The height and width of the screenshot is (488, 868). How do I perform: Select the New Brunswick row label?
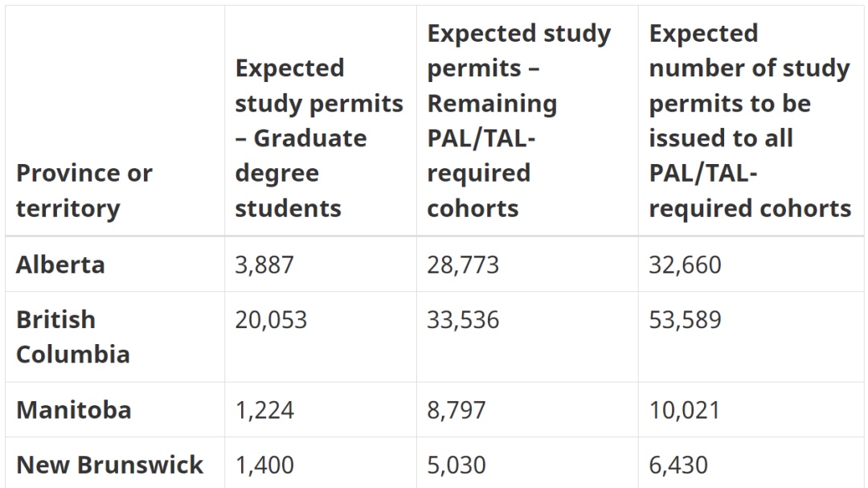click(109, 465)
